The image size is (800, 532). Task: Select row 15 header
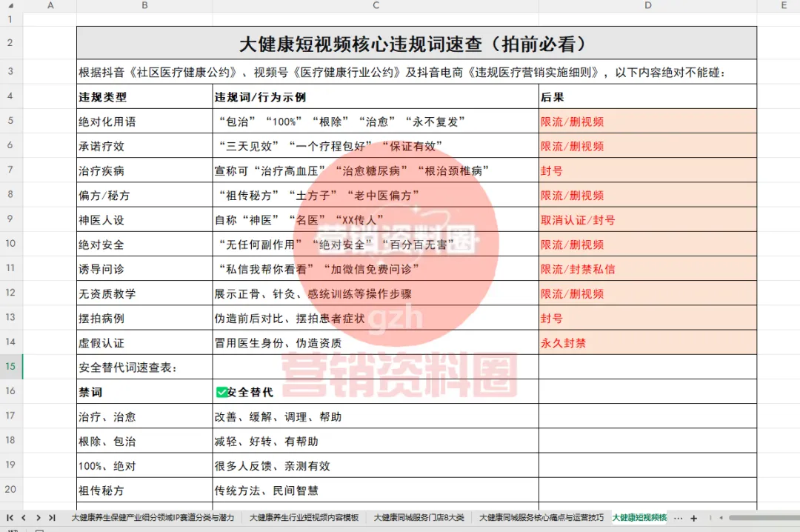tap(10, 367)
